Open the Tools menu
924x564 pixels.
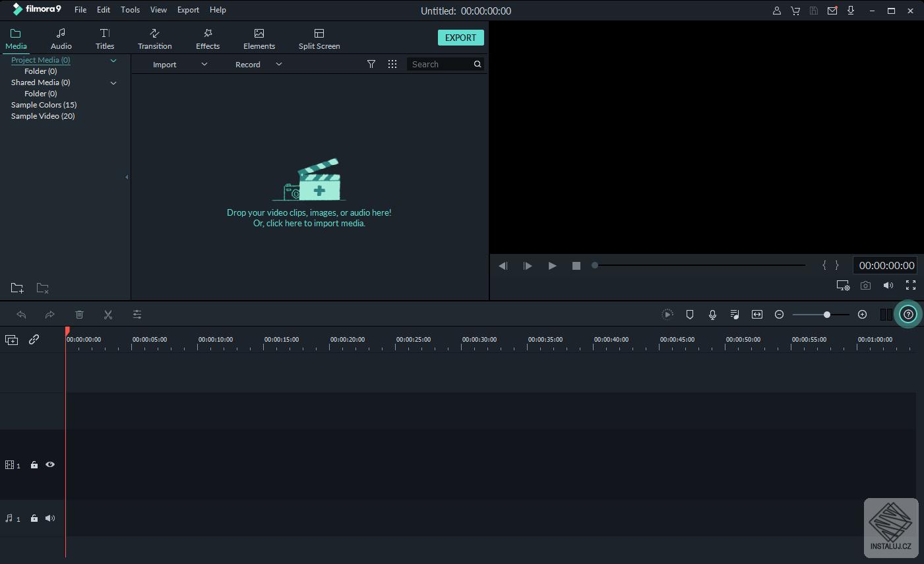130,10
